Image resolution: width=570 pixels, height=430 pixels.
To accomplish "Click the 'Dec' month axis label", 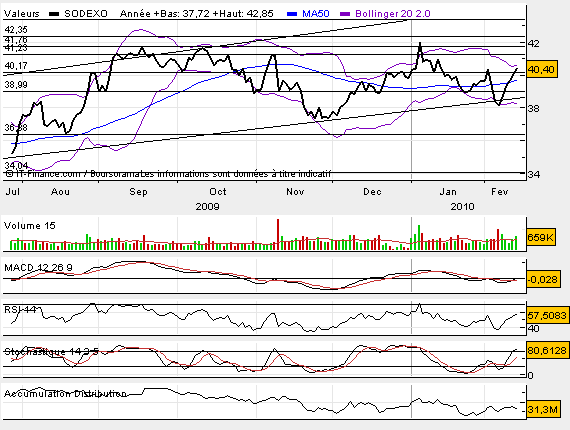I will pos(372,192).
